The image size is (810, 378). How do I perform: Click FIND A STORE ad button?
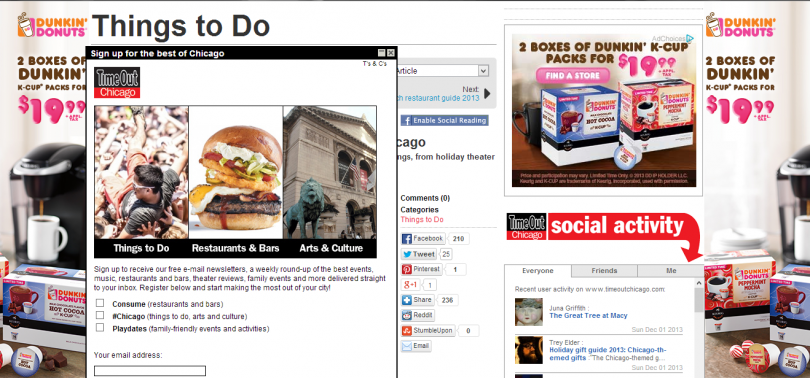572,75
